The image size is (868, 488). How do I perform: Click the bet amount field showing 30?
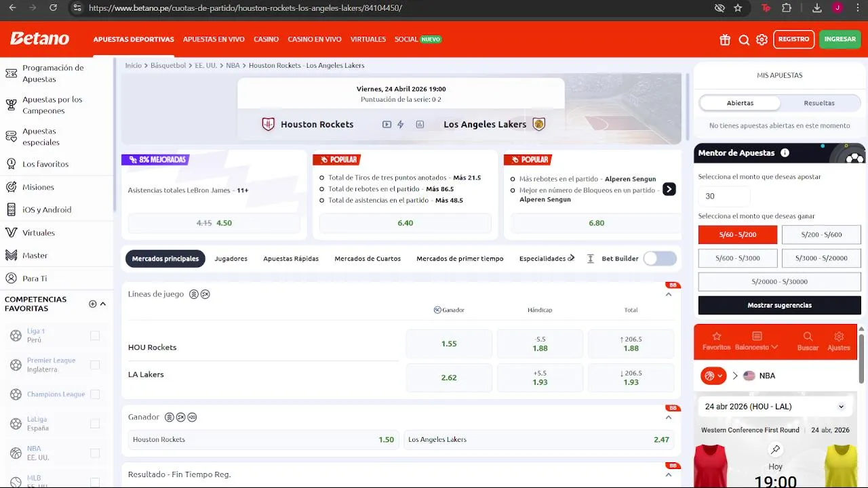click(x=724, y=196)
